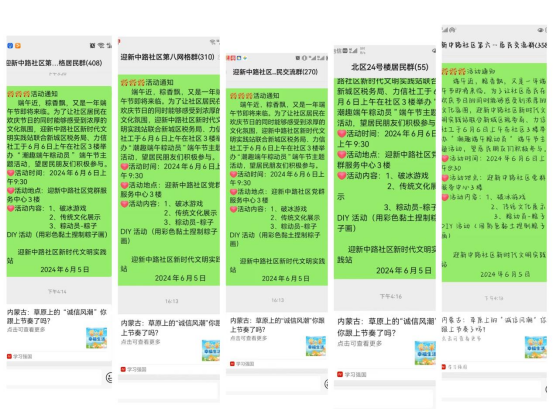Open article thumbnail in 北区24号楼居民群(55) chat
Screen dimensions: 553x415
click(425, 353)
